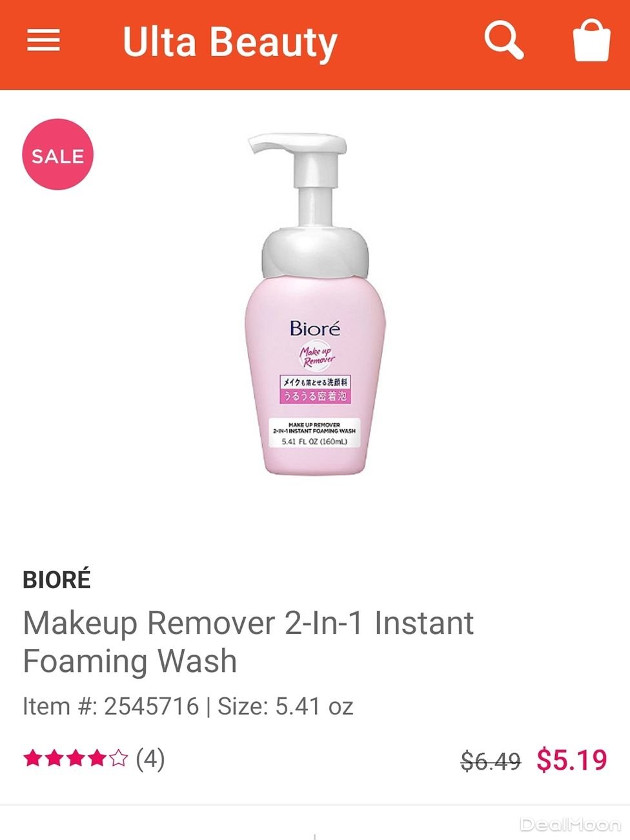The height and width of the screenshot is (840, 630).
Task: Tap the search magnifier icon
Action: click(x=503, y=41)
